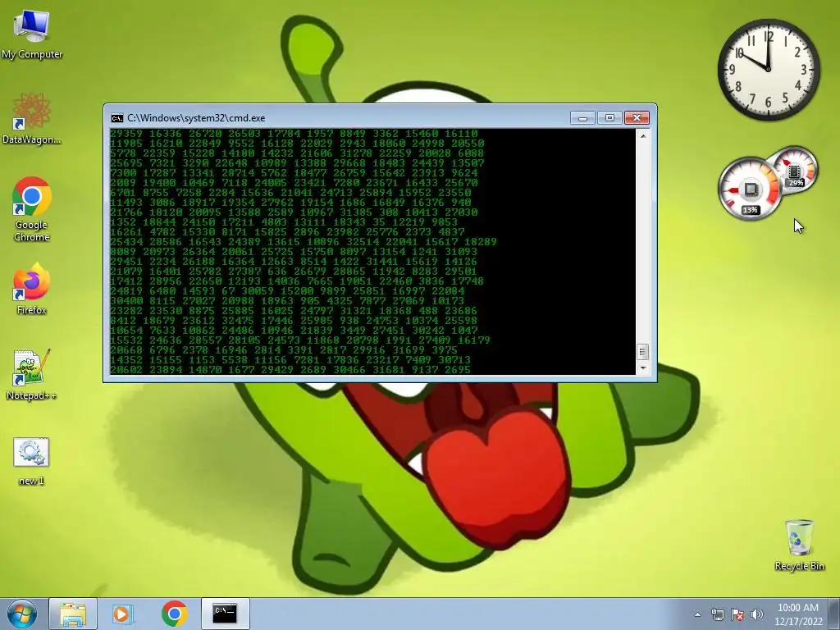This screenshot has width=840, height=630.
Task: Open the taskbar date and time
Action: point(797,614)
